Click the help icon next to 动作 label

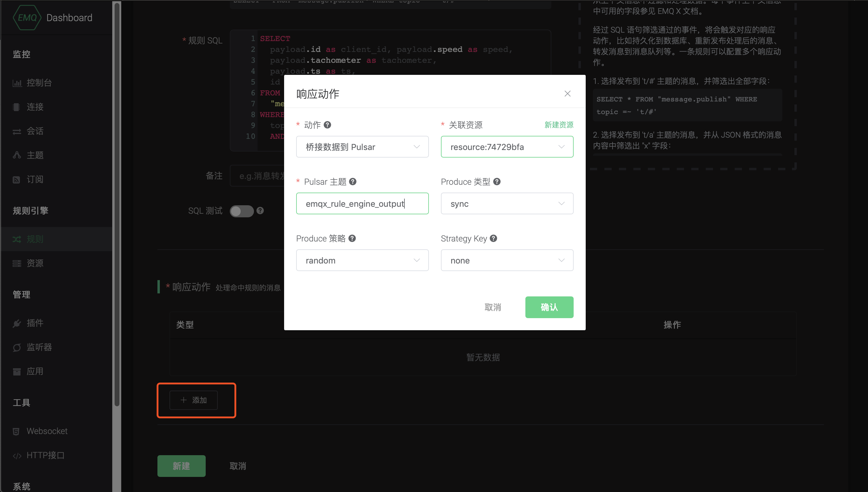point(327,125)
